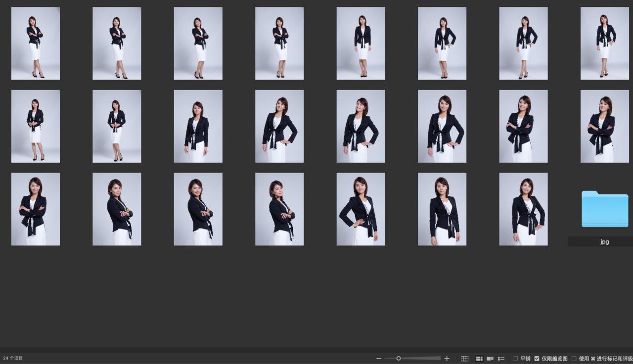Toggle the 使用 ⌘ 进行标记和评级 checkbox

(x=574, y=359)
